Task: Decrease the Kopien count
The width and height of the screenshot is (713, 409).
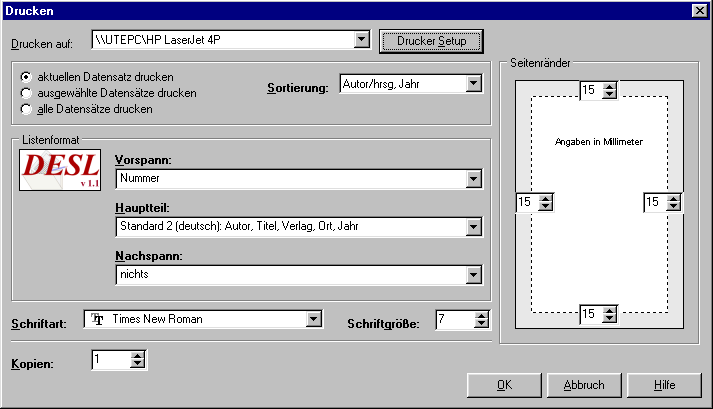Action: [x=137, y=364]
